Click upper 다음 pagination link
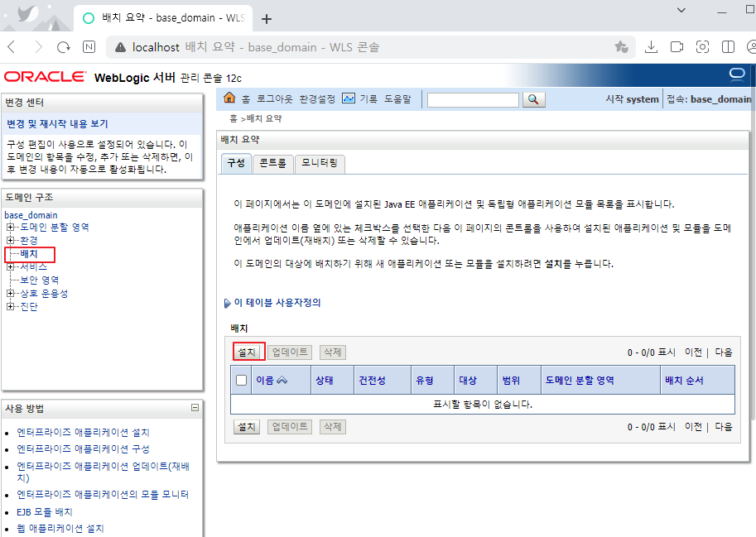This screenshot has height=537, width=756. pos(724,352)
